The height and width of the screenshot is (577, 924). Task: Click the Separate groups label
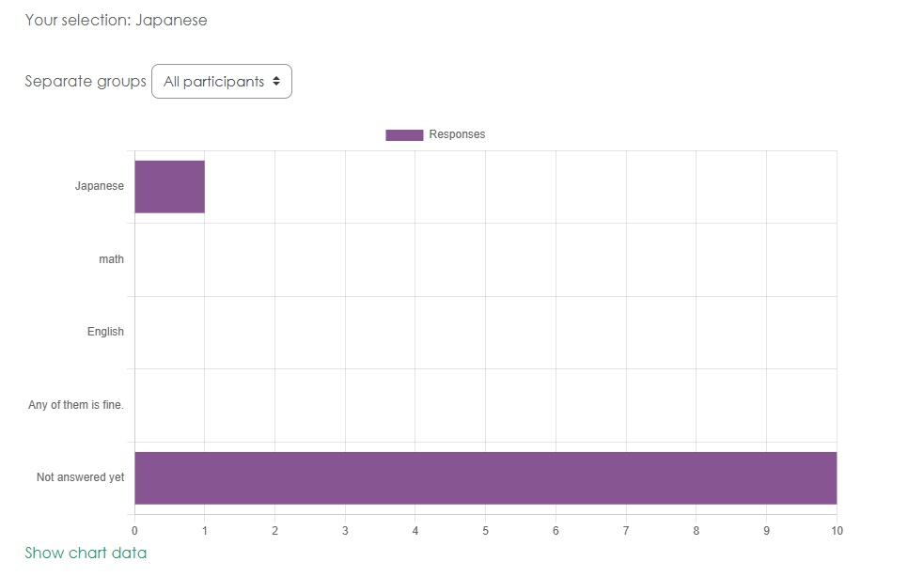86,81
